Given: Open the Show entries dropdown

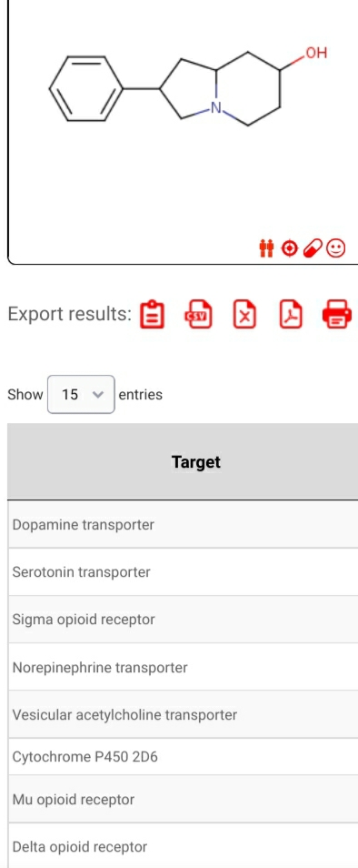Looking at the screenshot, I should pyautogui.click(x=81, y=394).
